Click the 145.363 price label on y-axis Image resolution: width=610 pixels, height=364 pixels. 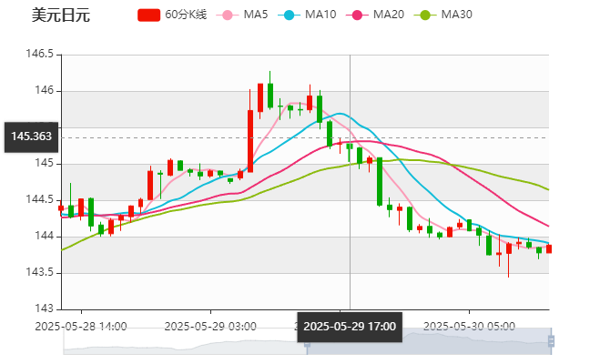(31, 136)
